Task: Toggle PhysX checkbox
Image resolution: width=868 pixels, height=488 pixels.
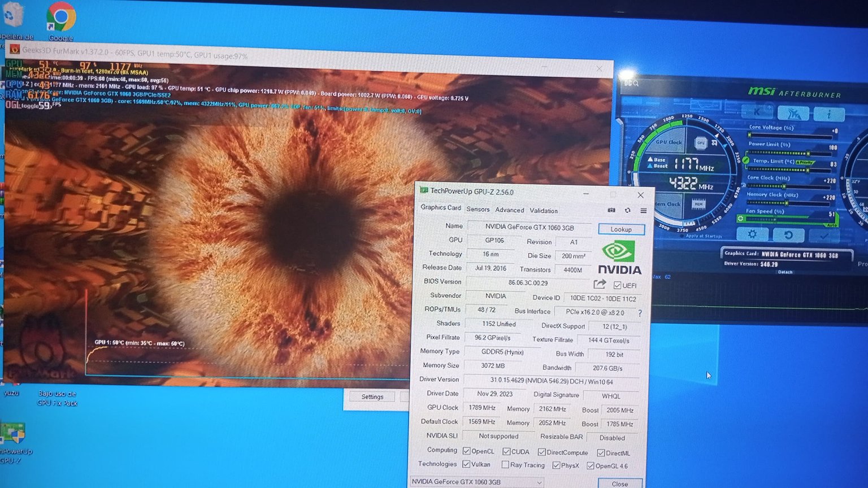Action: point(556,465)
